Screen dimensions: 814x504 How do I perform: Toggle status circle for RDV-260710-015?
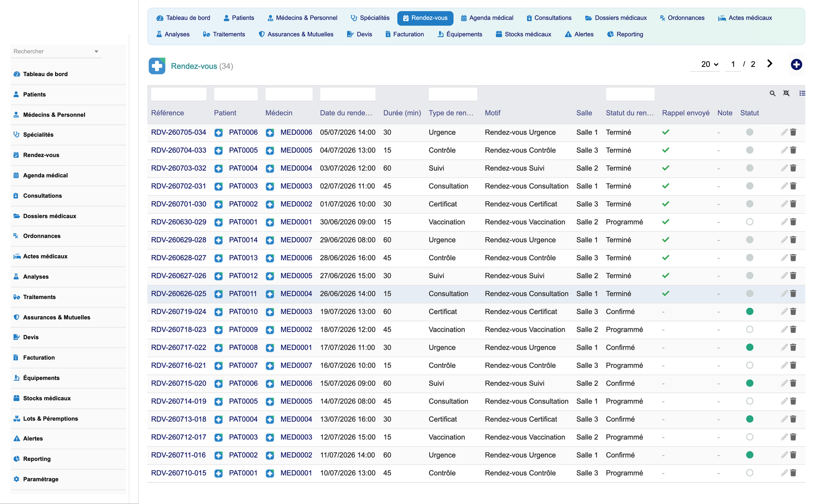click(750, 473)
